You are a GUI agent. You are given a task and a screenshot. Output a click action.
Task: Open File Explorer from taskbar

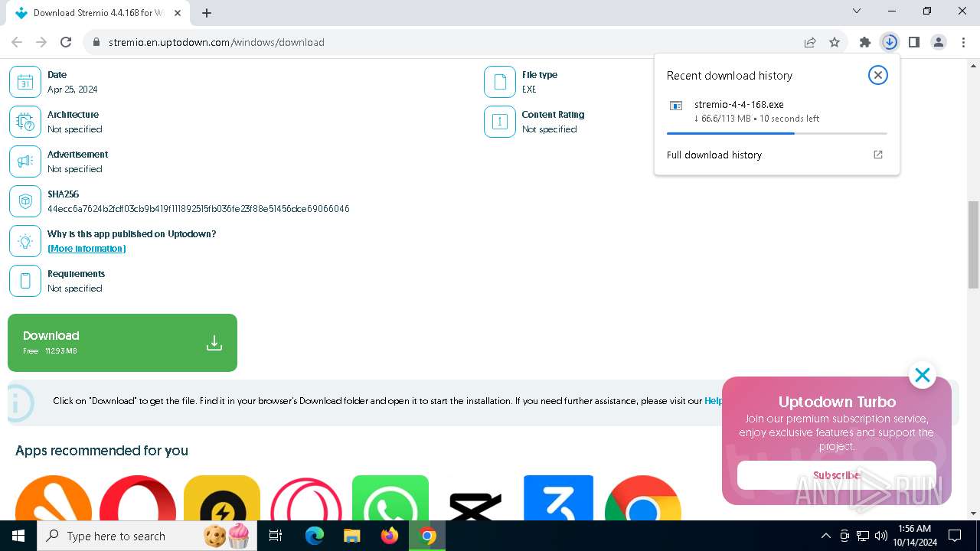[x=351, y=536]
